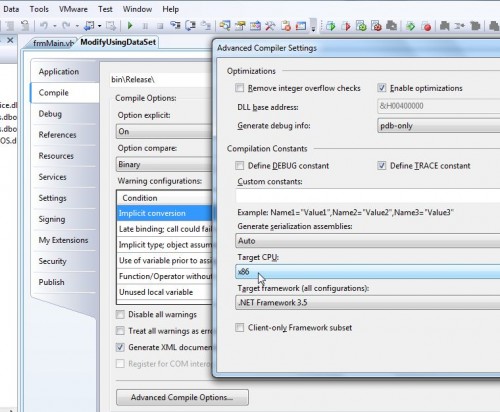Close the left panel with X

[10, 40]
